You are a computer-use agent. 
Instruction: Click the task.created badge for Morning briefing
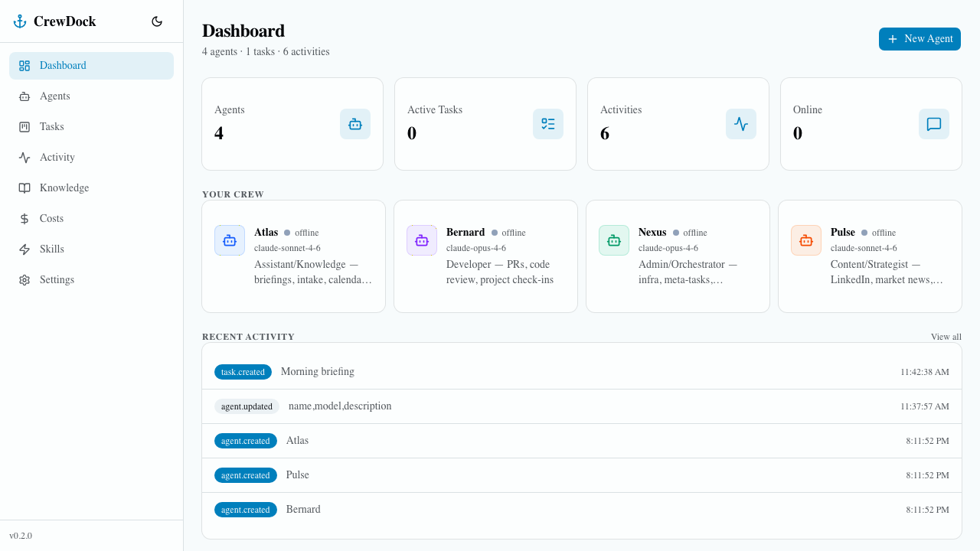243,372
